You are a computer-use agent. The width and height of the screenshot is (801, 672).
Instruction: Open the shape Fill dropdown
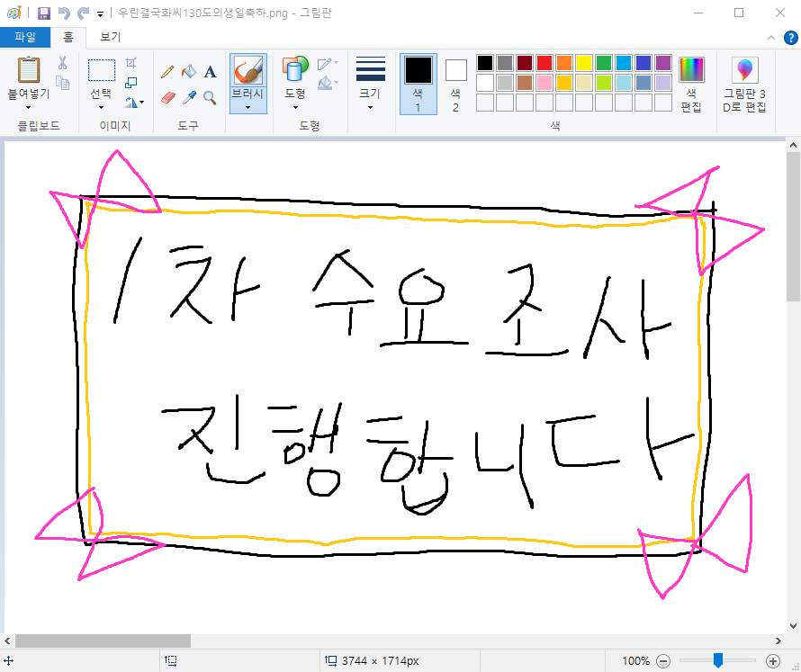pos(328,83)
